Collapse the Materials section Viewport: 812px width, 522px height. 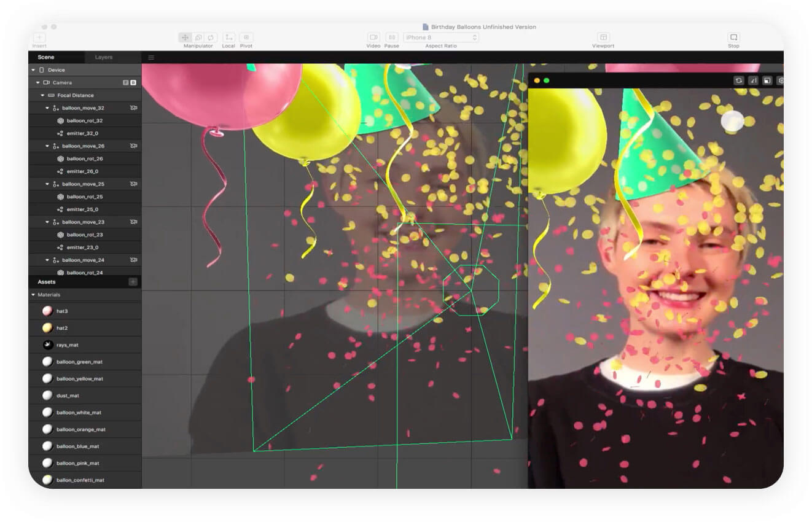pos(32,295)
